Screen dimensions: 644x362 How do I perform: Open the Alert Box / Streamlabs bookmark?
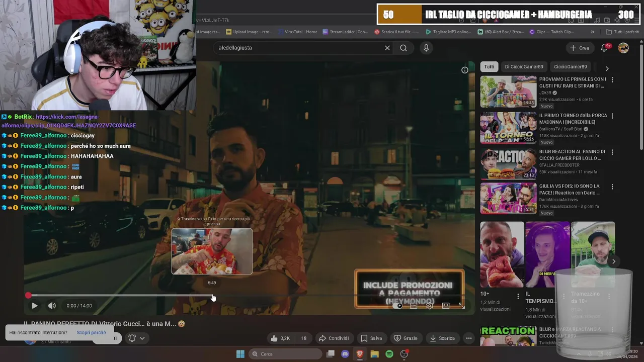pos(500,32)
